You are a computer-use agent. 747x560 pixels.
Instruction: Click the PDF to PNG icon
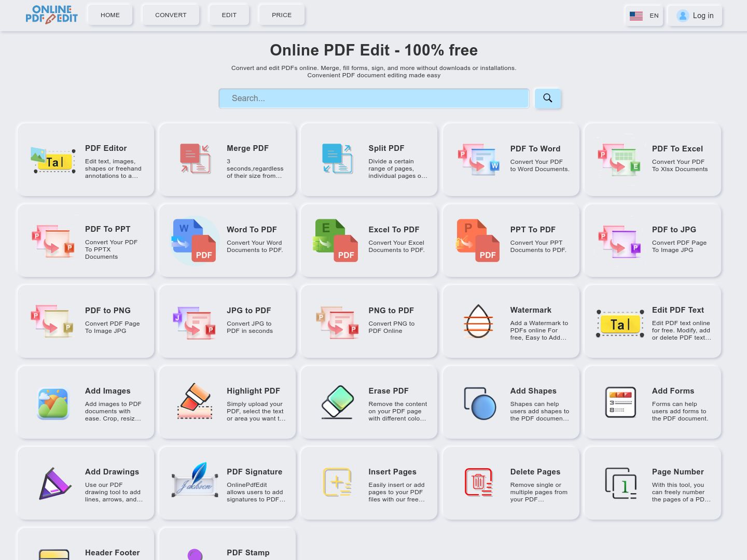click(53, 321)
